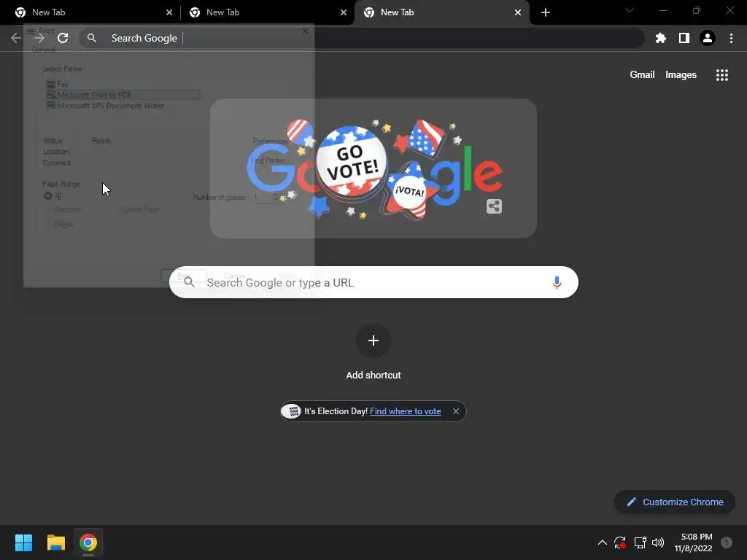Close the second New Tab
The height and width of the screenshot is (560, 747).
click(344, 12)
